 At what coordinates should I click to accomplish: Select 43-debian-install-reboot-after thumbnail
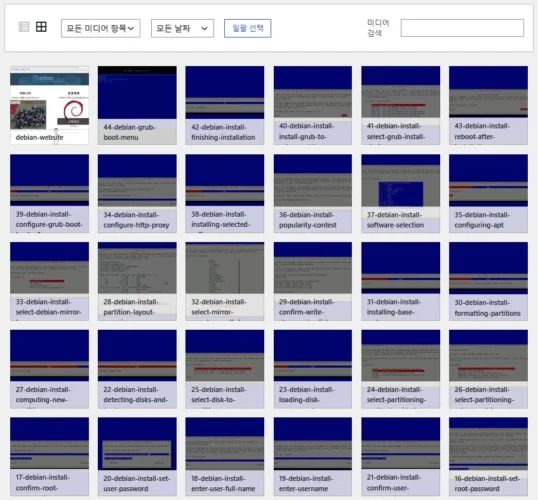[x=488, y=105]
